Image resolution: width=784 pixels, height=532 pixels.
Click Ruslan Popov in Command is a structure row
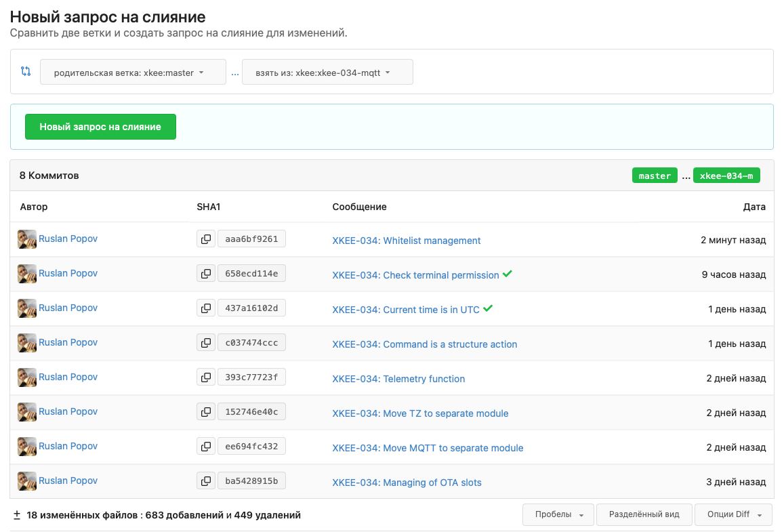(68, 342)
